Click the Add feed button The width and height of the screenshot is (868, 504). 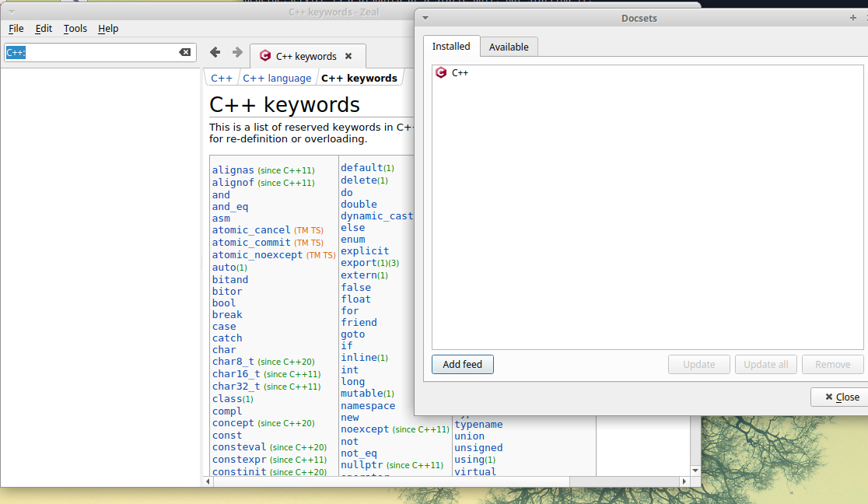coord(462,364)
